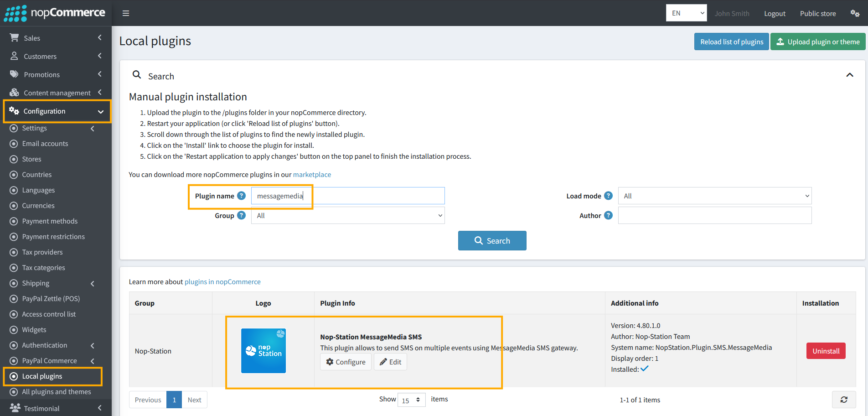The image size is (868, 416).
Task: Click the Promotions tags icon
Action: click(x=14, y=74)
